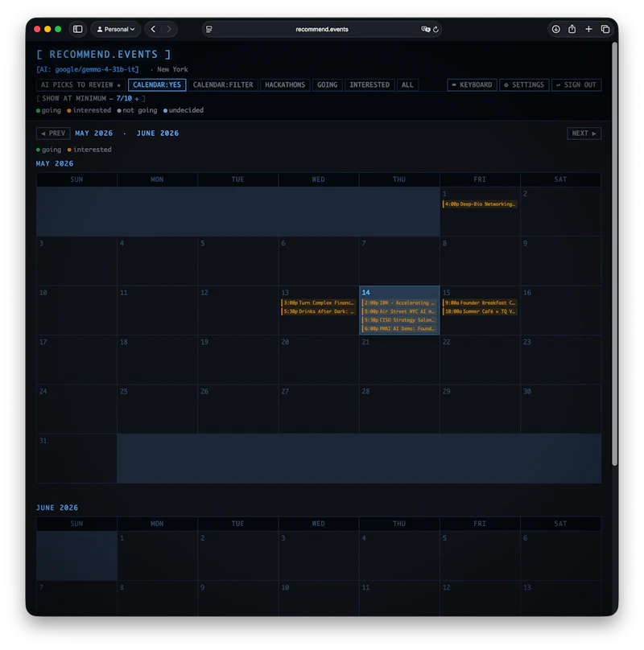The width and height of the screenshot is (644, 650).
Task: Open the KEYBOARD shortcuts button
Action: 472,85
